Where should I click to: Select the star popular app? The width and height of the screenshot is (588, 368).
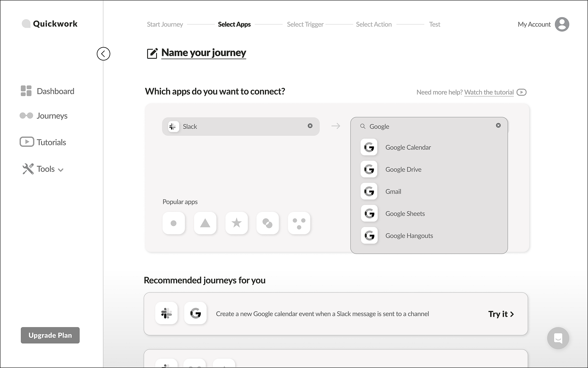(236, 223)
